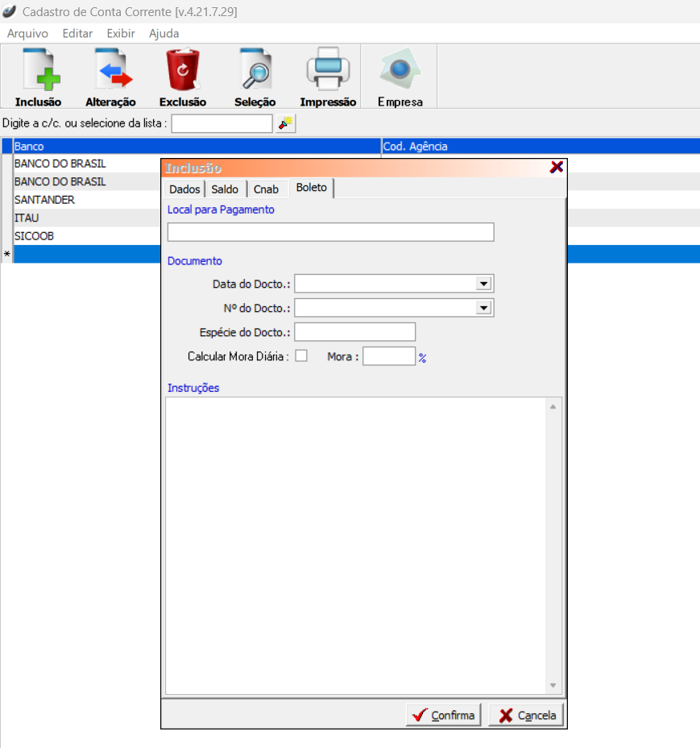Open the Empresa toolbar icon
Viewport: 700px width, 748px height.
400,71
